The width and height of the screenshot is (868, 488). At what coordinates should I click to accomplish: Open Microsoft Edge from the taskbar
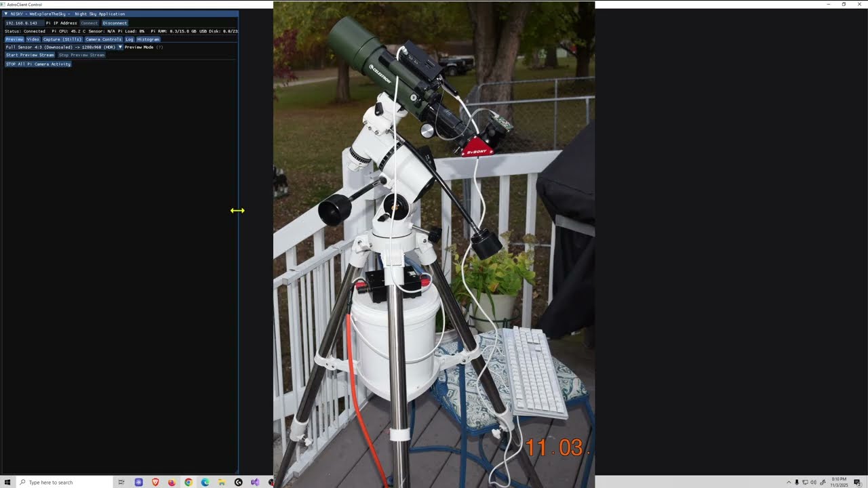click(x=205, y=482)
